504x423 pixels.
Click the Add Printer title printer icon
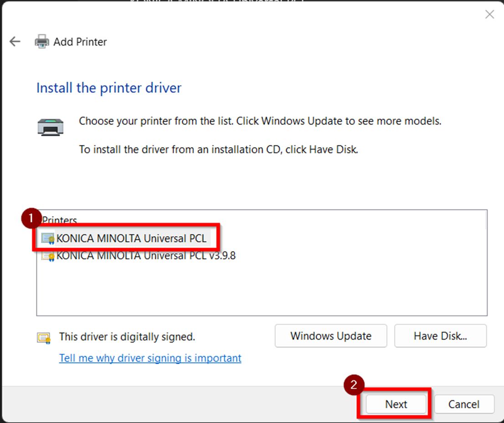[41, 42]
